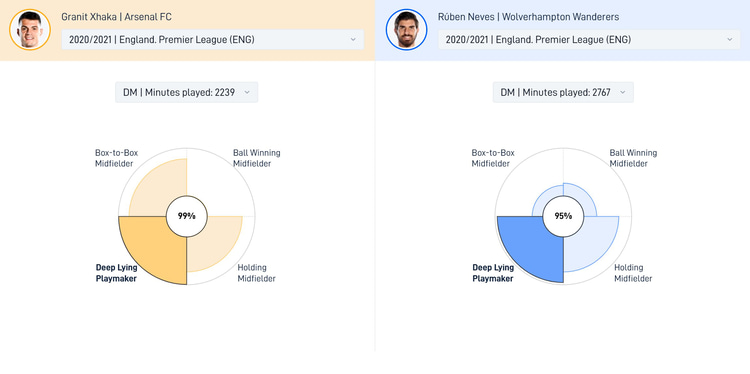Click Neves' Ball Winning Midfielder label

[x=633, y=158]
